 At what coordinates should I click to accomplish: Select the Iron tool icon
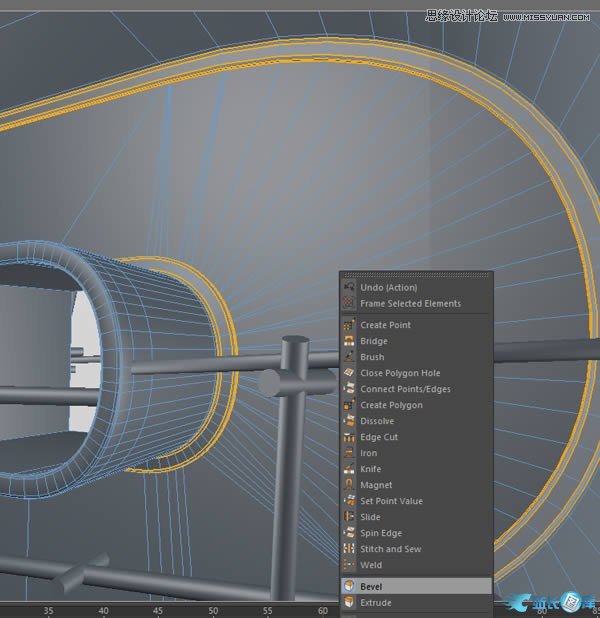[x=349, y=453]
